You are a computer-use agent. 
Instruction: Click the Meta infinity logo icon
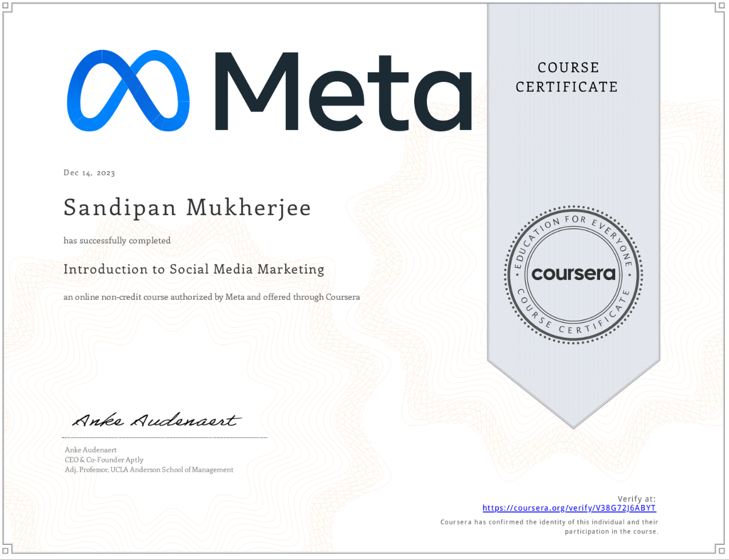[x=128, y=91]
